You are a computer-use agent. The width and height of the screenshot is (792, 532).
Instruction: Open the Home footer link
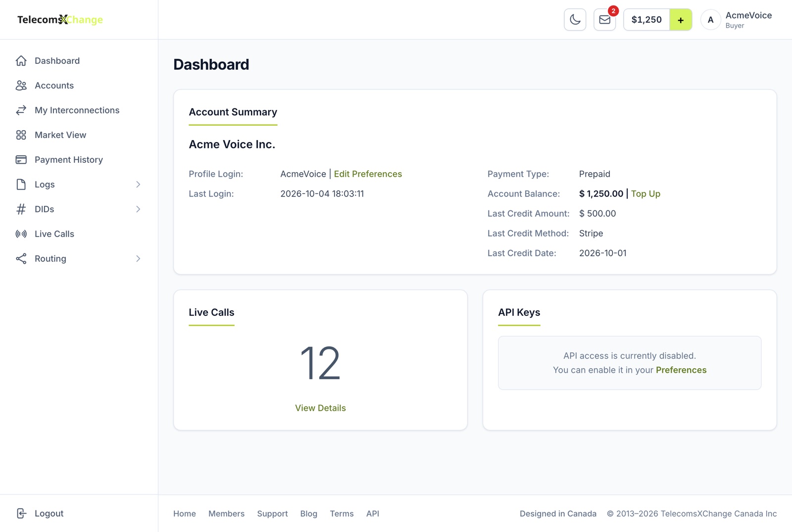click(185, 513)
